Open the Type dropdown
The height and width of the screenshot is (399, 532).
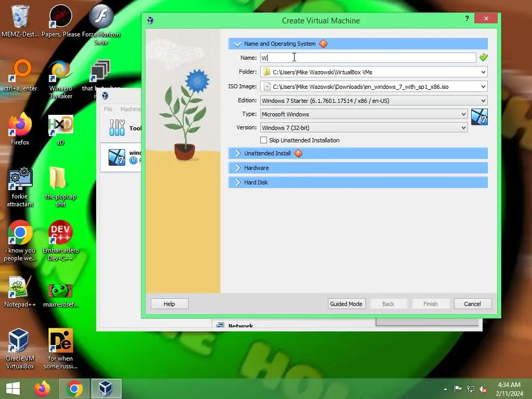(463, 114)
